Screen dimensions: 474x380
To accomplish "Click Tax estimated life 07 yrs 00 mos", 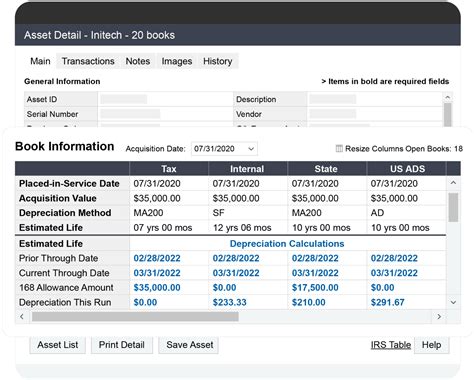I will pos(163,228).
